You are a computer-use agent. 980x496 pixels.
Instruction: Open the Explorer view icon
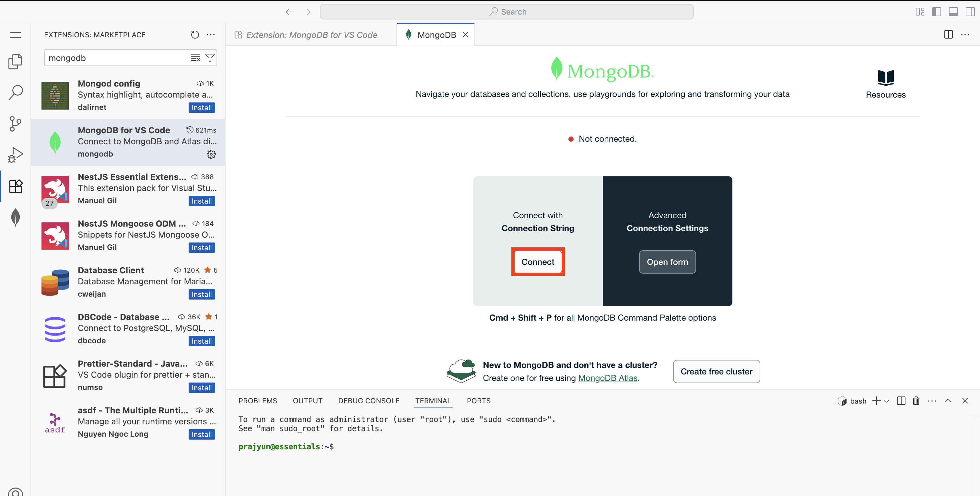15,61
